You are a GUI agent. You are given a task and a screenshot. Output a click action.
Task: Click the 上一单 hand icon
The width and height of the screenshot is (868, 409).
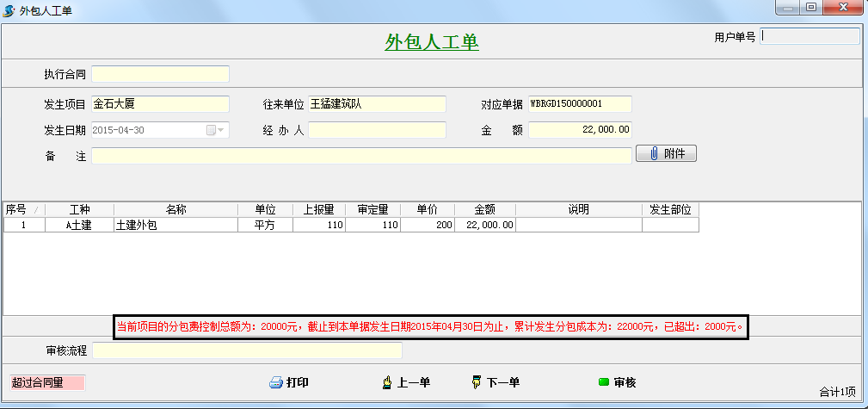(387, 383)
